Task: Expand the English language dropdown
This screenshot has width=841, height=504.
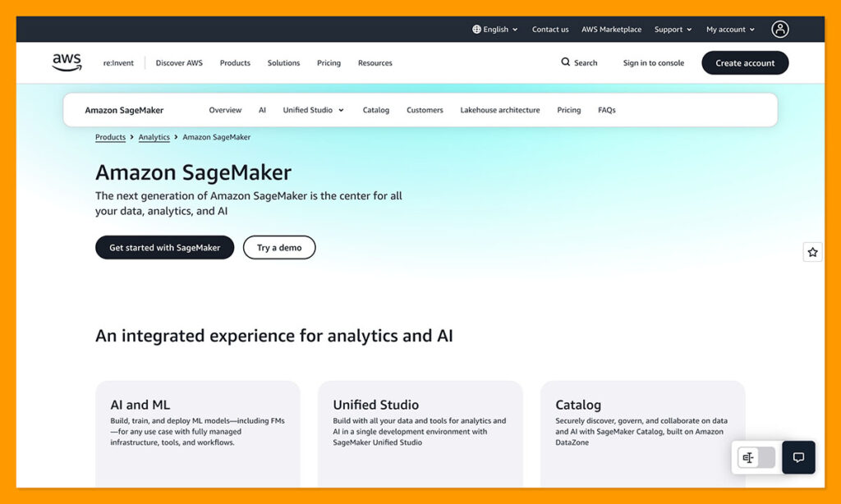Action: (x=495, y=30)
